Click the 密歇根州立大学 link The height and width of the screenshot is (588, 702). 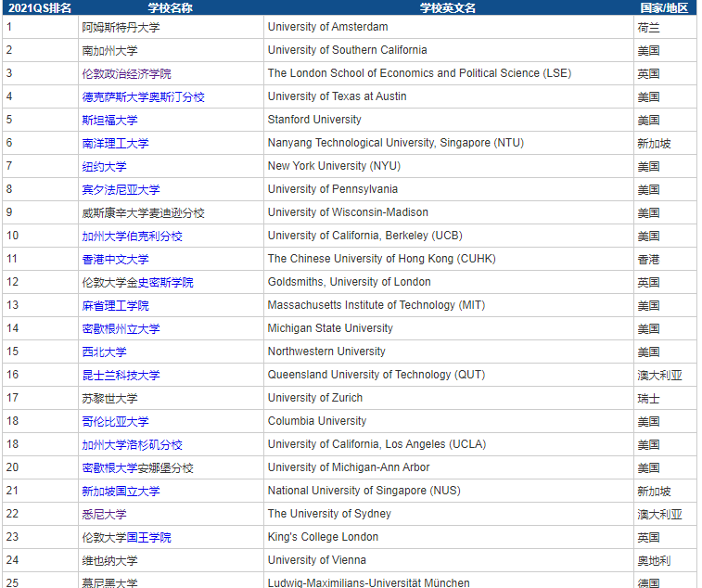[121, 328]
